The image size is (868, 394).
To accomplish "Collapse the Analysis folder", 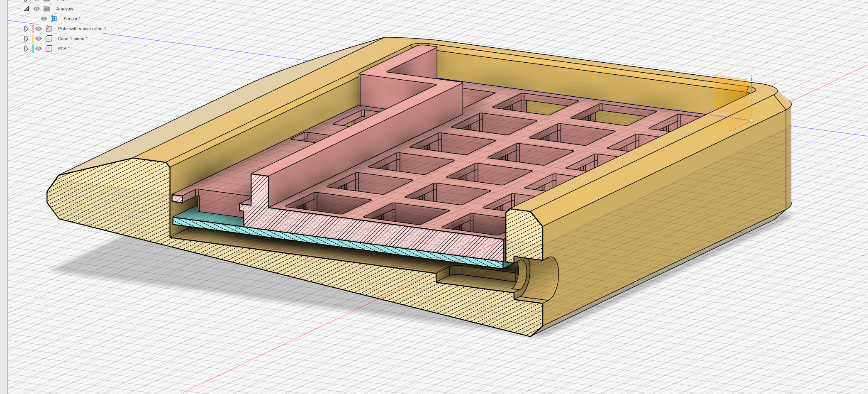I will point(27,9).
